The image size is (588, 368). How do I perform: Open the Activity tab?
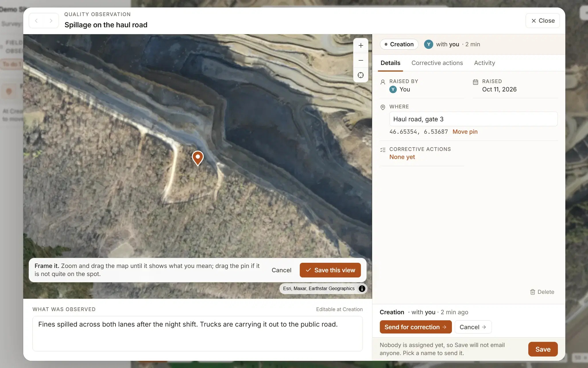(x=484, y=63)
